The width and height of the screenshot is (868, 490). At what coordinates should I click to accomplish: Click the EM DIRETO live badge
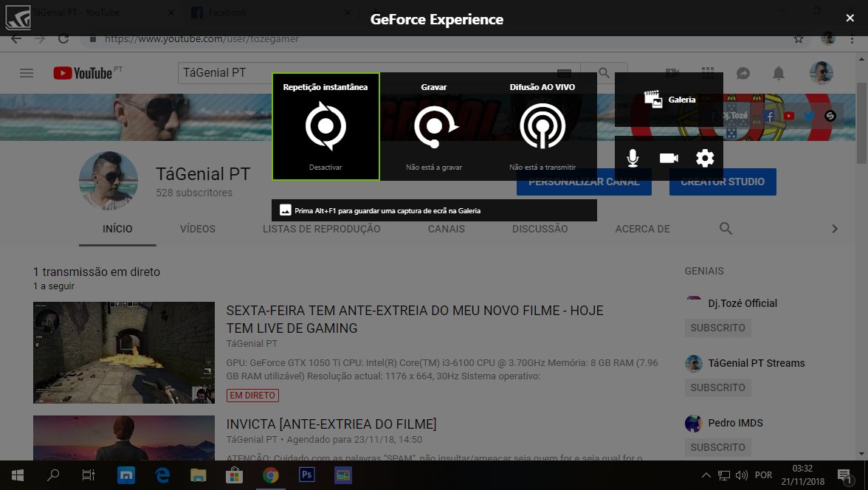point(252,396)
